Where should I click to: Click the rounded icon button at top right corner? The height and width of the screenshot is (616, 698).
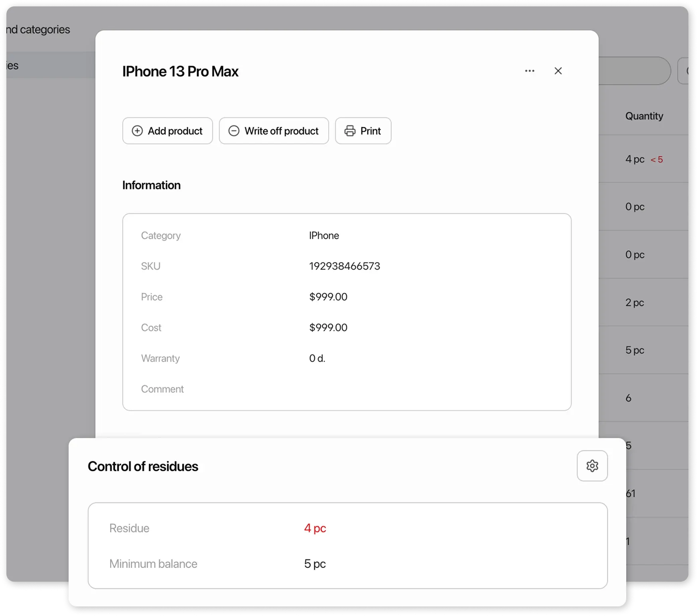coord(689,71)
